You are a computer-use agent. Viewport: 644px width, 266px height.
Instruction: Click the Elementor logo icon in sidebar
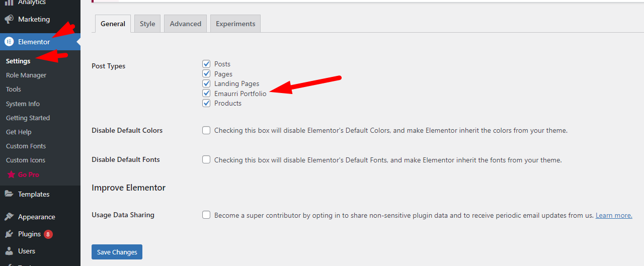[9, 42]
